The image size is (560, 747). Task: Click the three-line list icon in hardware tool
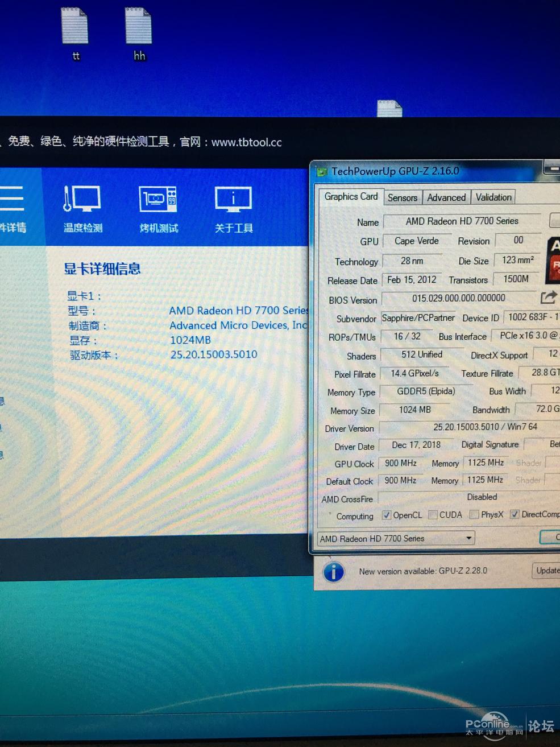pyautogui.click(x=12, y=199)
